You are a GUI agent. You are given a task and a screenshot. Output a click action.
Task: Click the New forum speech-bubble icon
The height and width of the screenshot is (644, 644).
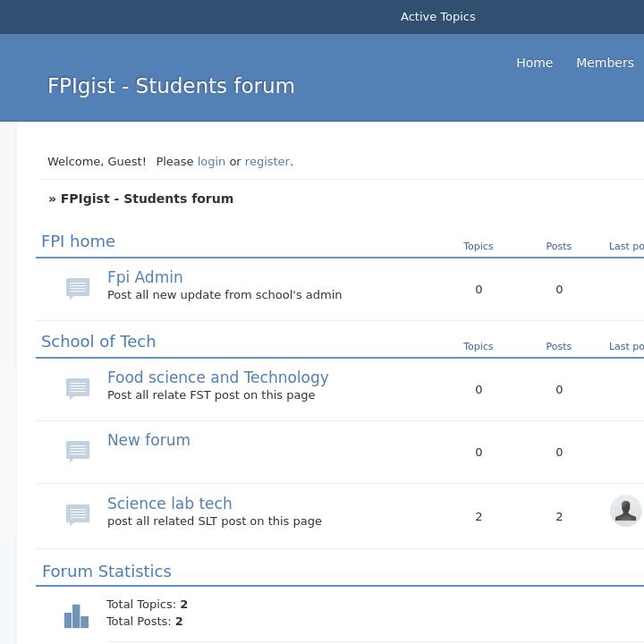[x=78, y=451]
